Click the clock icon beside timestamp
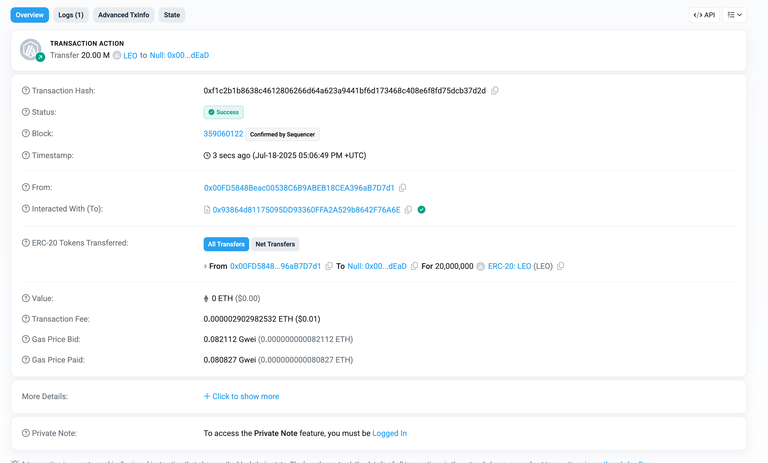This screenshot has width=768, height=463. pyautogui.click(x=207, y=156)
